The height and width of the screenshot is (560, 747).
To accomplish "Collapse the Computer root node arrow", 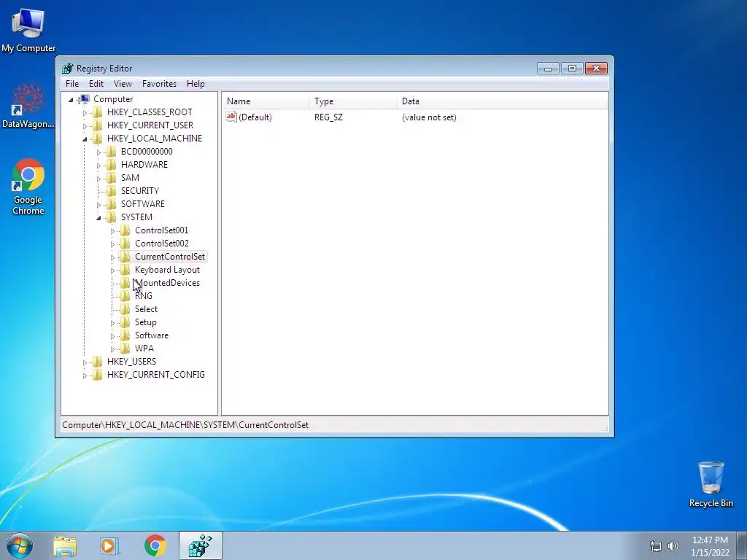I will pyautogui.click(x=71, y=99).
